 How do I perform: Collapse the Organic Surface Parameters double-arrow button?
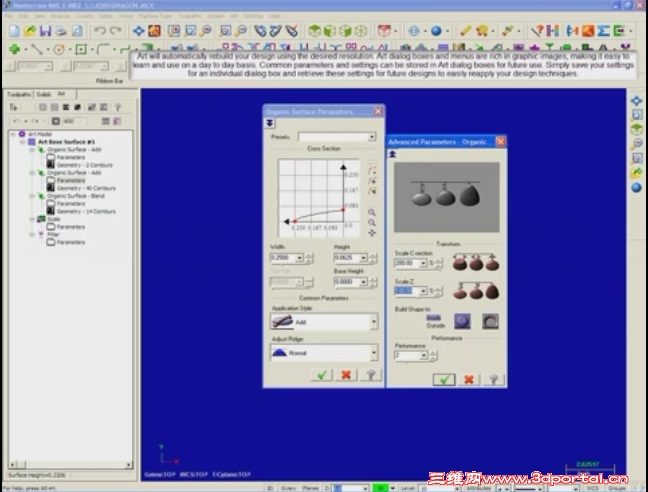(x=269, y=123)
